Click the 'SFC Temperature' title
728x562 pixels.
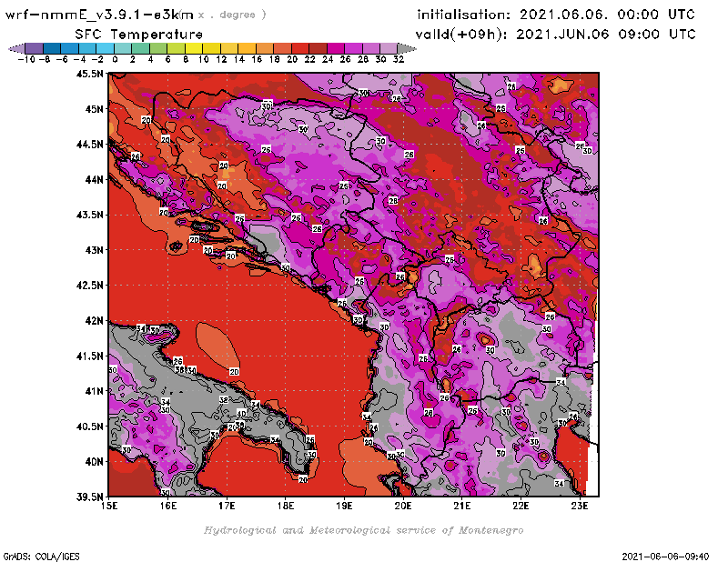tap(139, 35)
